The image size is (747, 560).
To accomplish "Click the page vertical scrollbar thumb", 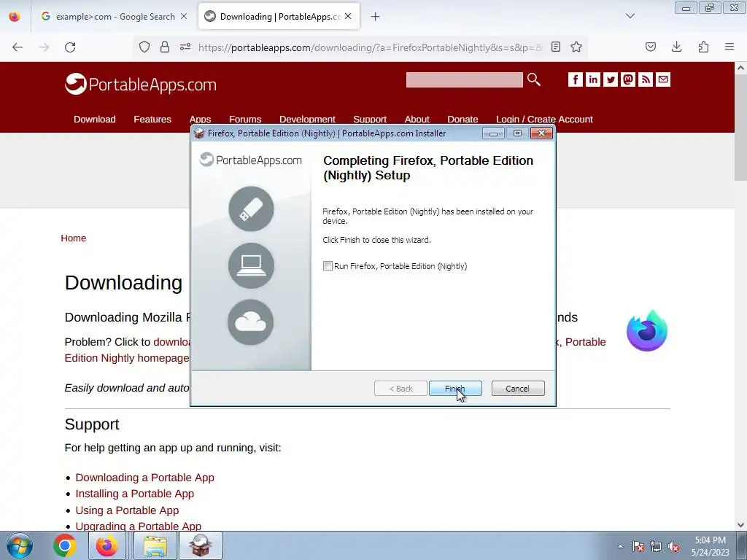I will [740, 128].
